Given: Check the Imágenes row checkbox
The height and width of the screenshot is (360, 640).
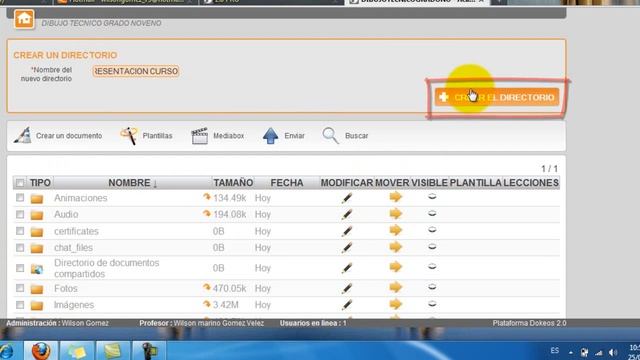Looking at the screenshot, I should pyautogui.click(x=20, y=305).
